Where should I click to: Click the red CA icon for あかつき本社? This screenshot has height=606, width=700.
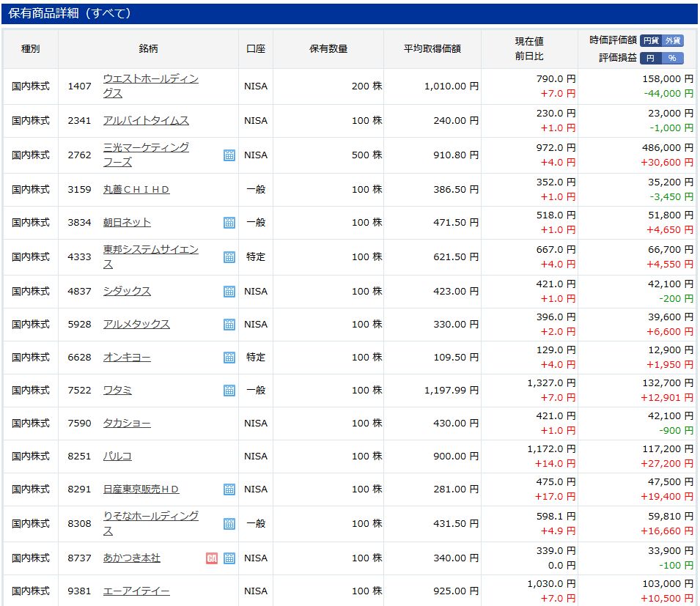tap(212, 558)
